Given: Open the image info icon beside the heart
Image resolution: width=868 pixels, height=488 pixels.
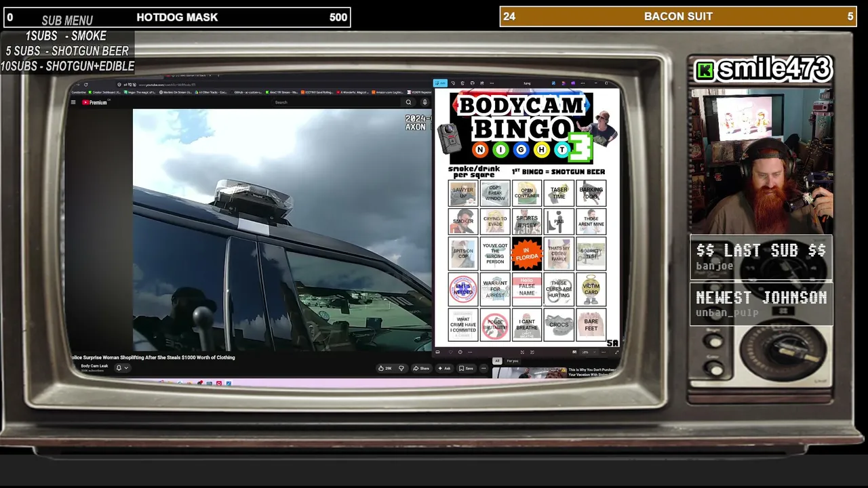Looking at the screenshot, I should 460,352.
